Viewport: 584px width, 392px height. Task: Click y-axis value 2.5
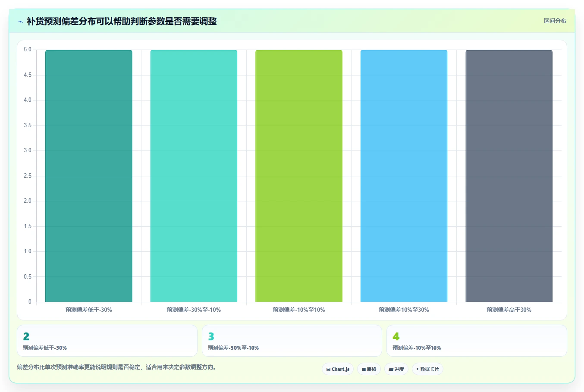(28, 176)
